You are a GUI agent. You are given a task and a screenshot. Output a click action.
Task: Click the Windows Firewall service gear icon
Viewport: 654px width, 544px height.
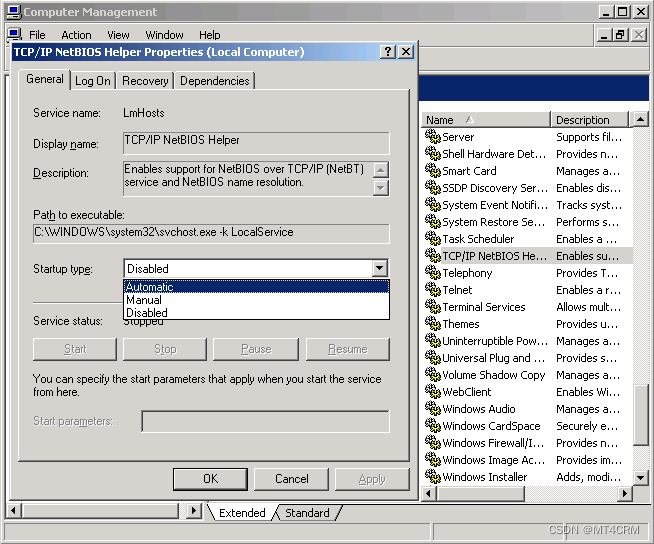(433, 442)
